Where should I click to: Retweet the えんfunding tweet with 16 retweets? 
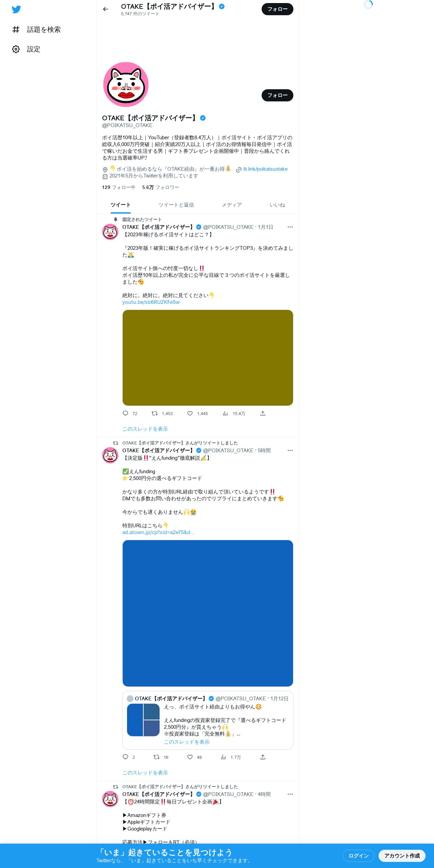point(156,757)
